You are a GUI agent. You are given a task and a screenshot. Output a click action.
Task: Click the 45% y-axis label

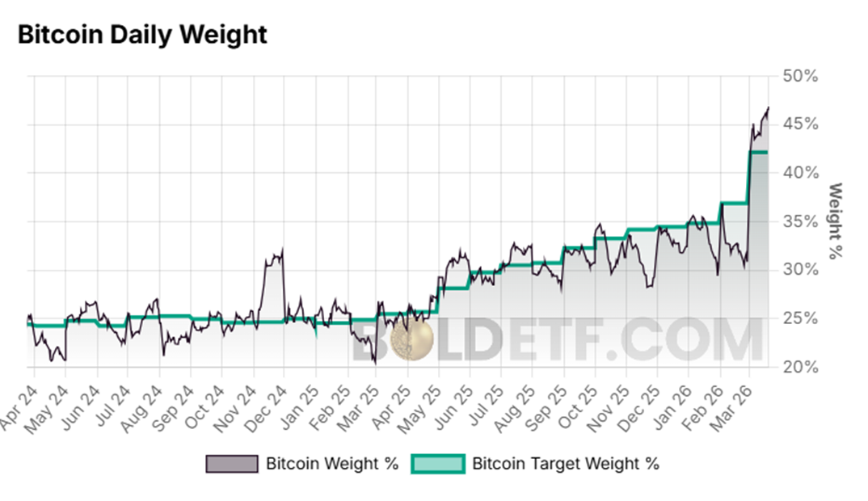tap(799, 124)
